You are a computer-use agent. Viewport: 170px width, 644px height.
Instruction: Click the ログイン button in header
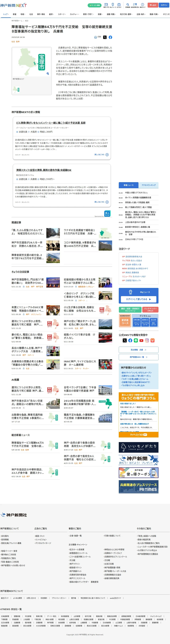click(164, 5)
